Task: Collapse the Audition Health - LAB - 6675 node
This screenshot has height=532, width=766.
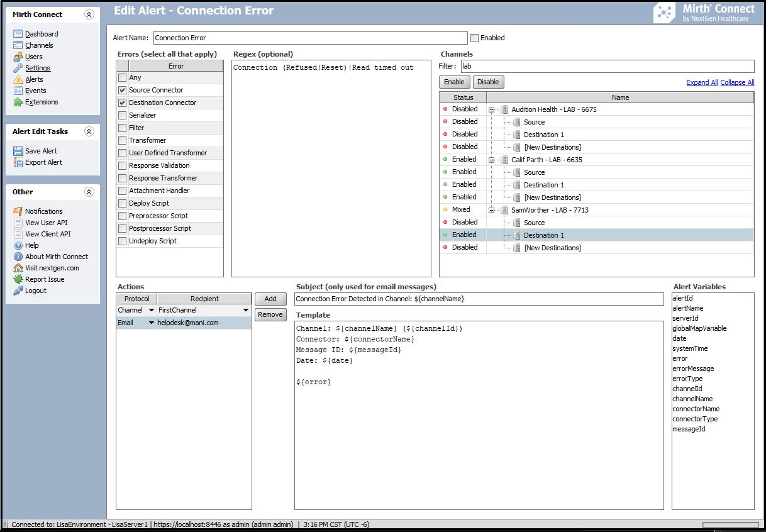Action: 492,109
